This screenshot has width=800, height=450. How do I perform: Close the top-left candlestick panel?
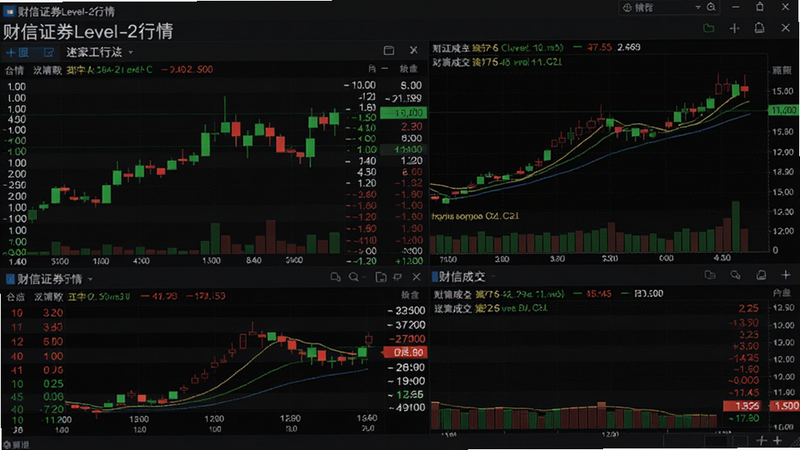414,50
